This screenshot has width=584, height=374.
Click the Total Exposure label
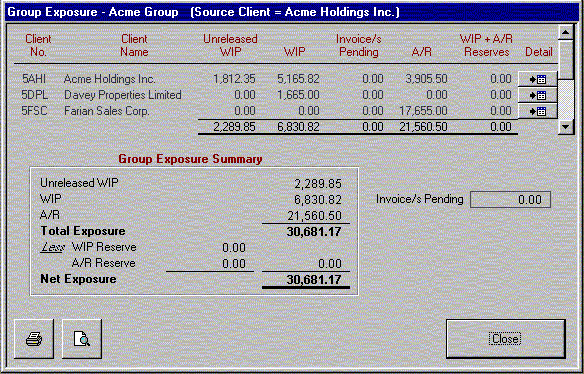[x=83, y=231]
